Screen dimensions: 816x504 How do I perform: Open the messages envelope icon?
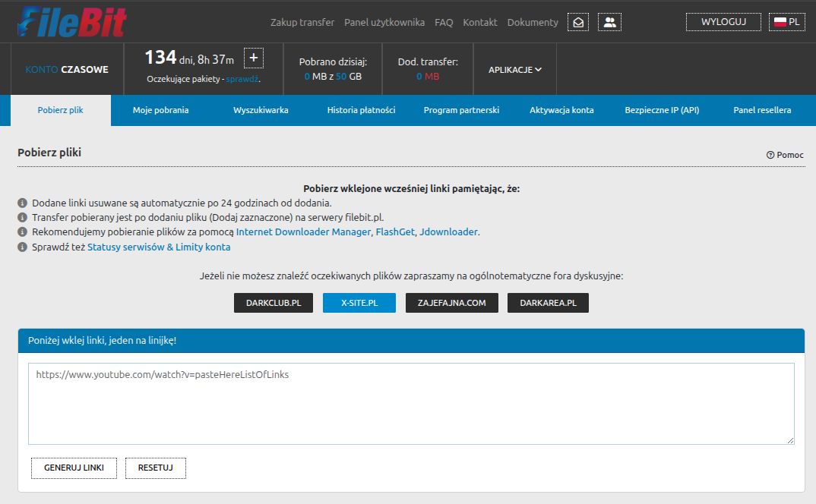pyautogui.click(x=577, y=22)
